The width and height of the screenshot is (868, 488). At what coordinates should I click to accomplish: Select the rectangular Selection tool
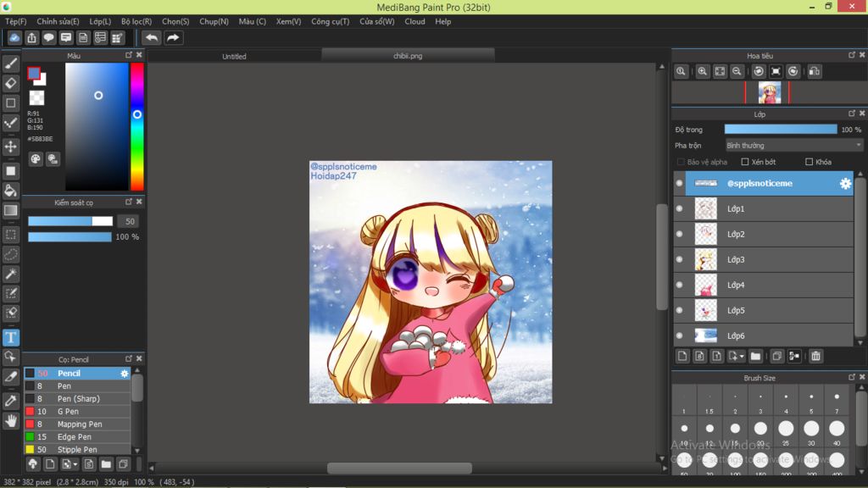pos(10,235)
